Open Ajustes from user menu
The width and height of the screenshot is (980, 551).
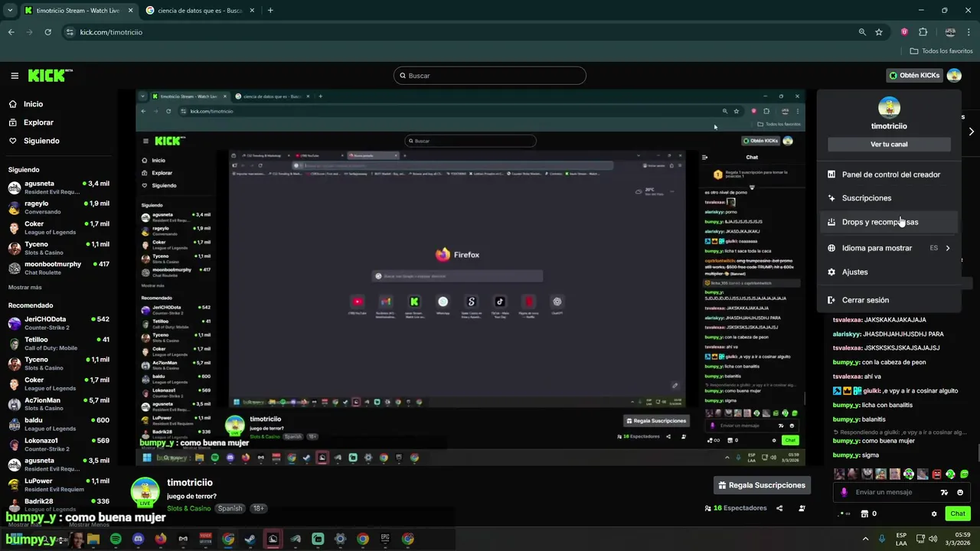point(889,272)
